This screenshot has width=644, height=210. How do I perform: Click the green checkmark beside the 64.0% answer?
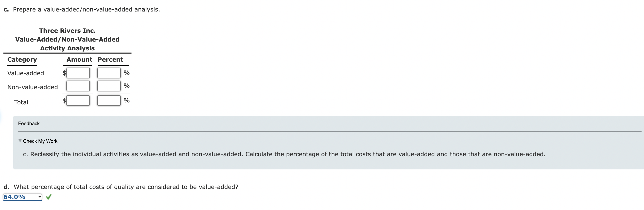pyautogui.click(x=49, y=197)
